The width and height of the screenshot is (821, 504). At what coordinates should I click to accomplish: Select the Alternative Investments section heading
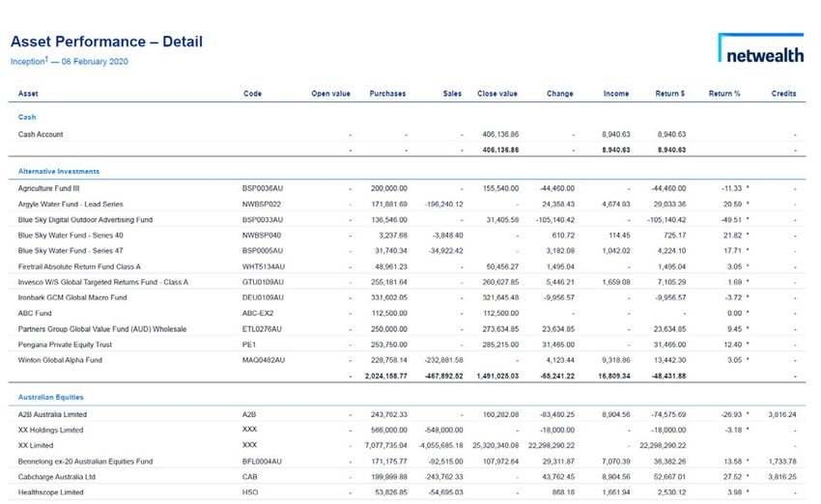pos(59,171)
